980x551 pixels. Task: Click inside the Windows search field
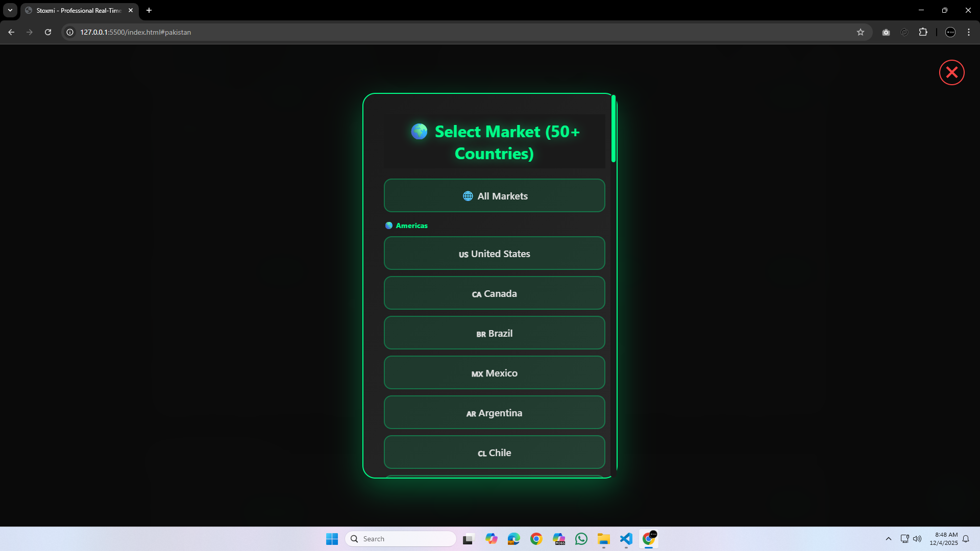pyautogui.click(x=401, y=538)
